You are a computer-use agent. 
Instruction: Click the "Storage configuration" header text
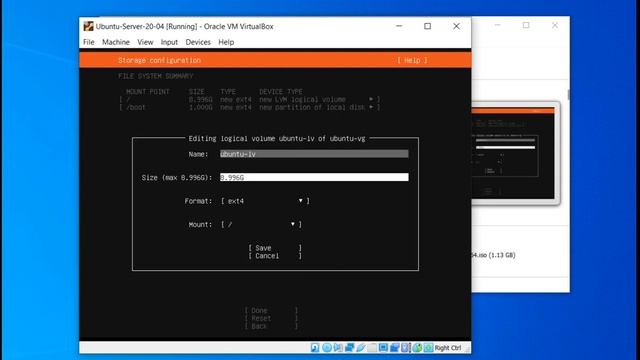pos(159,60)
